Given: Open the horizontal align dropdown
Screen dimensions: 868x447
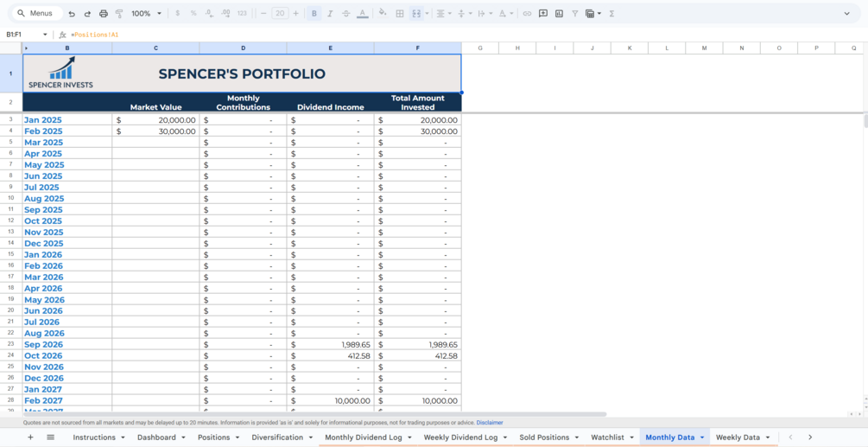Looking at the screenshot, I should tap(443, 13).
